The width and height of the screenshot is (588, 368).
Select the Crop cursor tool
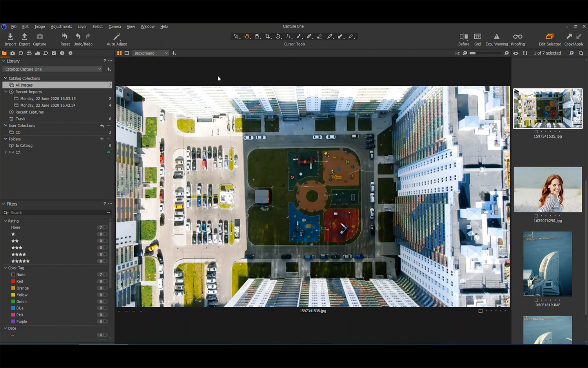tap(268, 36)
